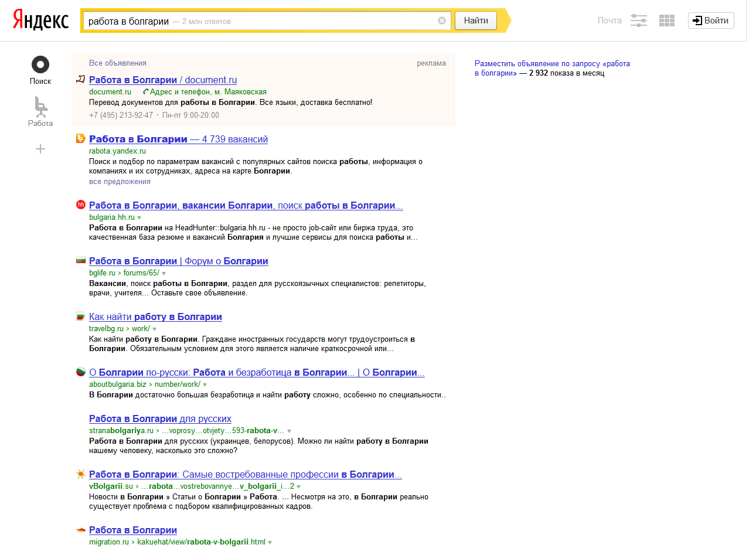Click the aboutbulgaria.biz favicon
The height and width of the screenshot is (548, 756).
[x=81, y=372]
